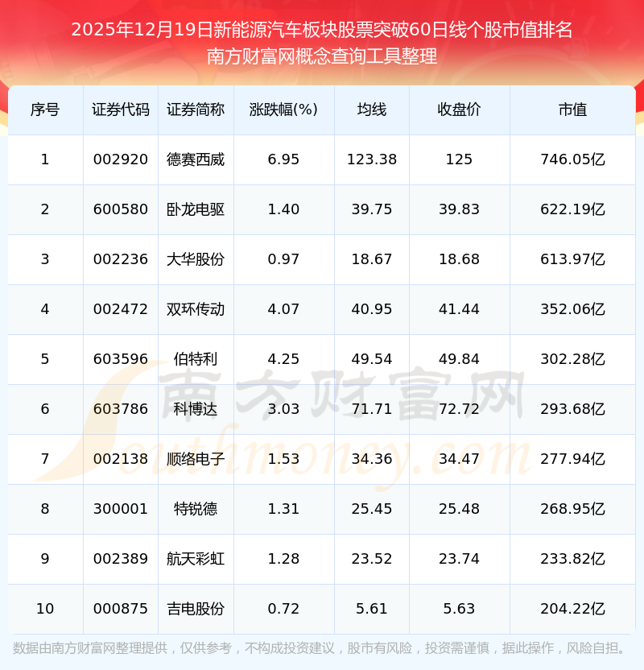The height and width of the screenshot is (670, 644).
Task: Select stock name 特锐德
Action: coord(196,509)
